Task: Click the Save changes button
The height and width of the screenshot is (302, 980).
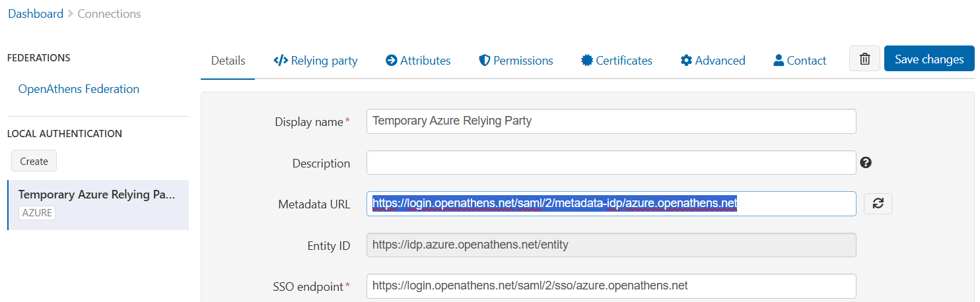Action: click(929, 59)
